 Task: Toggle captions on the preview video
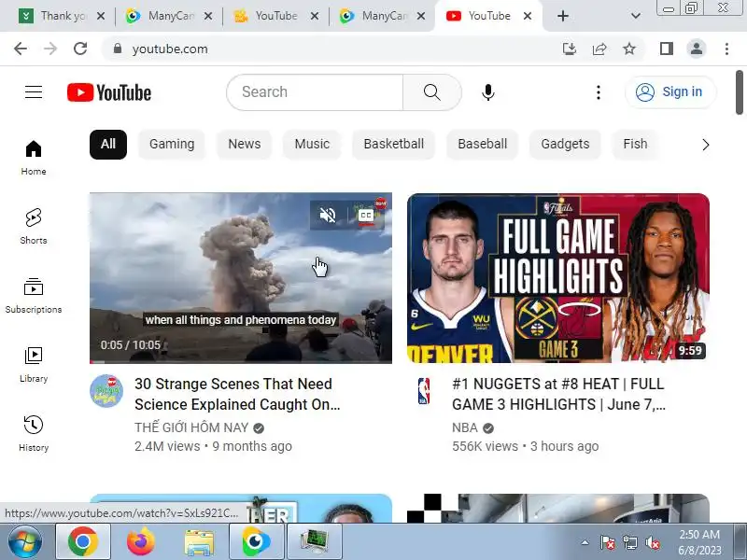[x=366, y=216]
